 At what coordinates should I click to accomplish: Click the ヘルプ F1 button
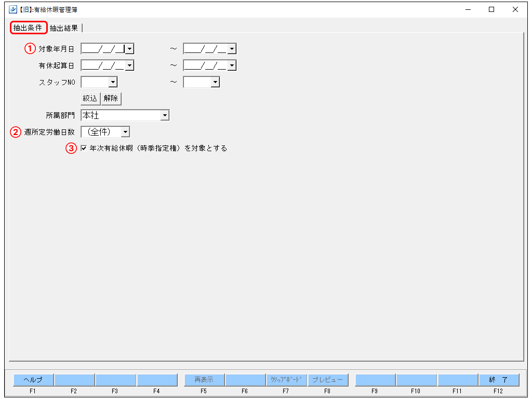[x=33, y=380]
